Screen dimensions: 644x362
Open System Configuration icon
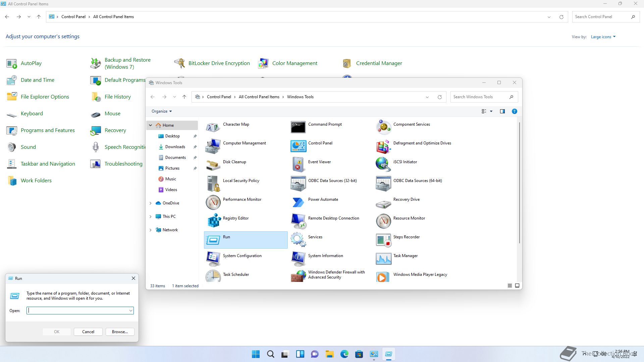(x=213, y=259)
